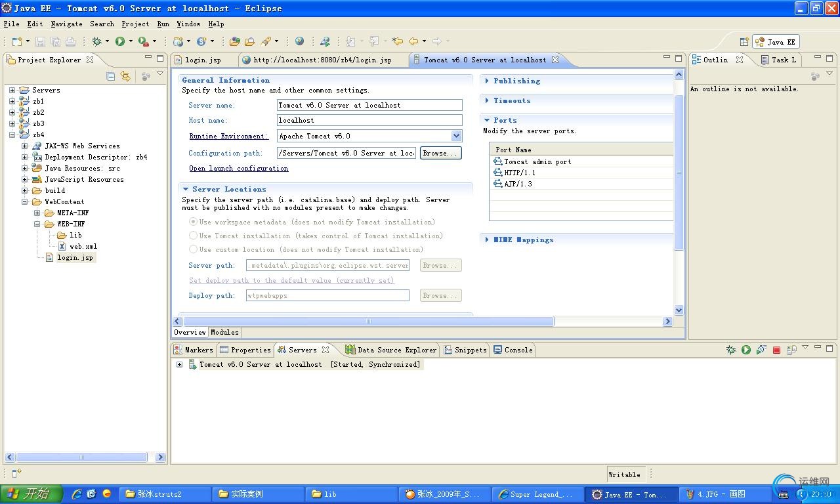Click green Start the server icon in Servers view
This screenshot has height=504, width=840.
coord(746,350)
